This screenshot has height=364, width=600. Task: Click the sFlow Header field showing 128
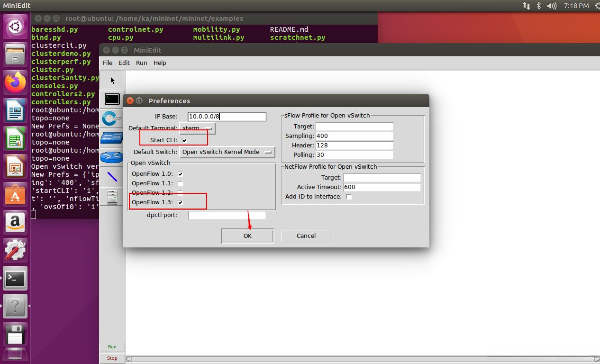(x=355, y=146)
